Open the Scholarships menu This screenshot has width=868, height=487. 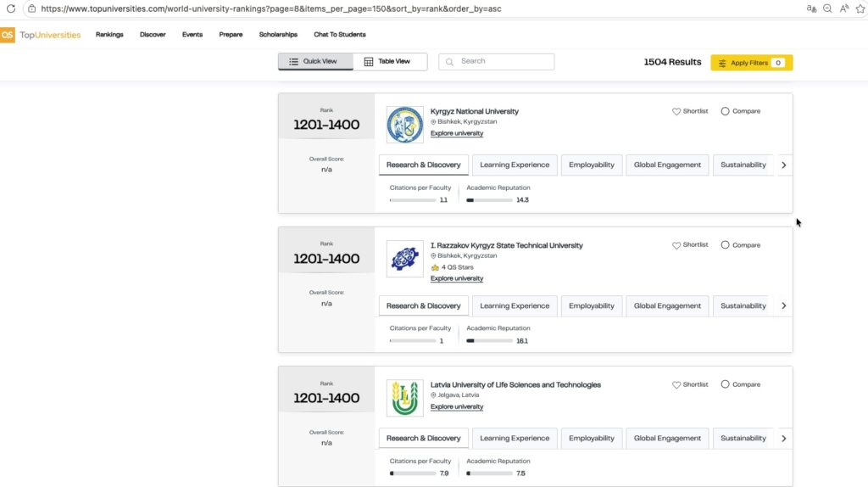(278, 34)
